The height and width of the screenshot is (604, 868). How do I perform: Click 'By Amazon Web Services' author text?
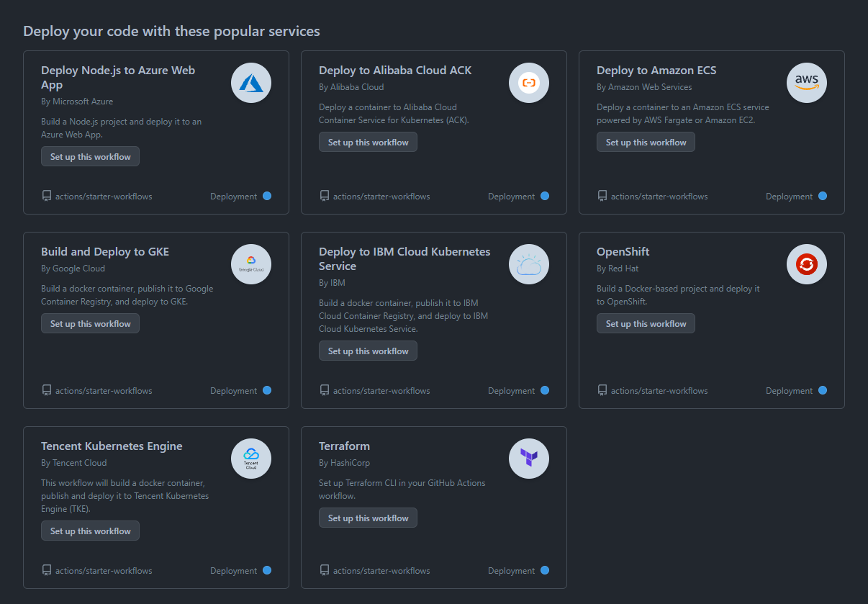tap(644, 87)
